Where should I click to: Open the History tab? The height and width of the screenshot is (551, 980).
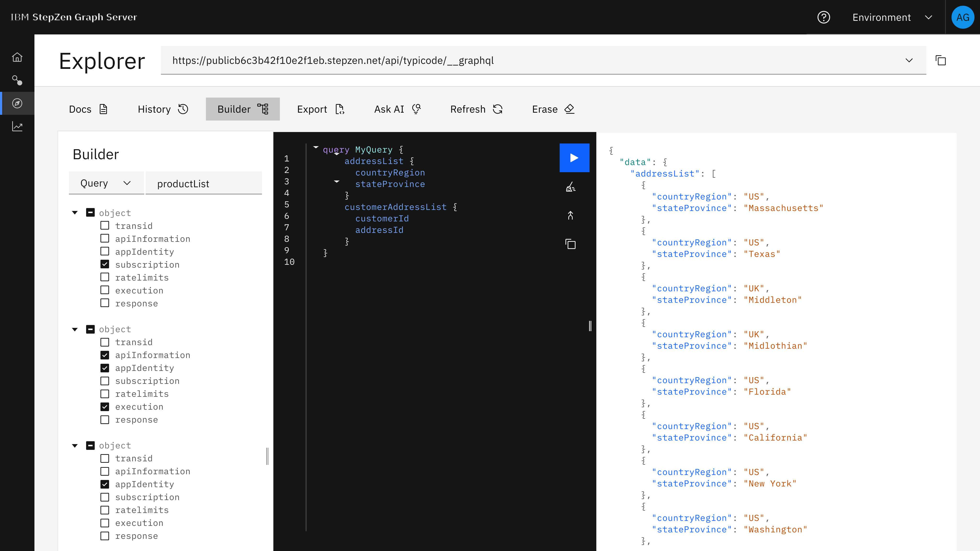(x=163, y=109)
